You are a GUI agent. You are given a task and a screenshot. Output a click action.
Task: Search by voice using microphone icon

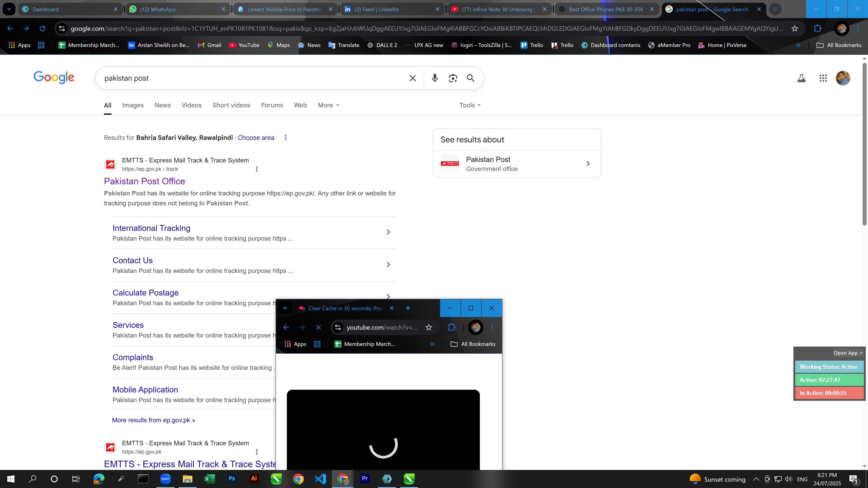coord(435,78)
